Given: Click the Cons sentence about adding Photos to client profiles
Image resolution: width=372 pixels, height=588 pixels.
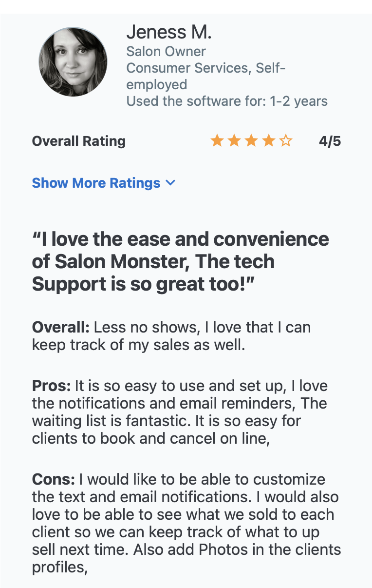Looking at the screenshot, I should [186, 559].
